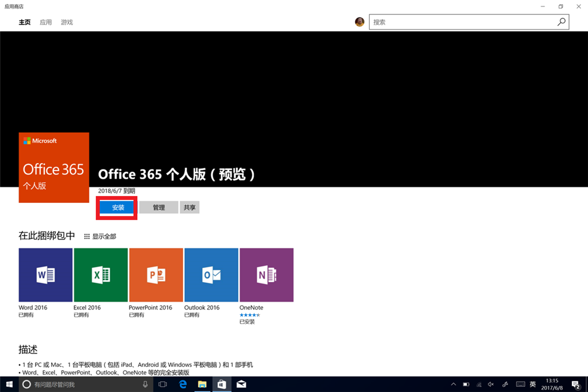
Task: Click the battery status tray icon
Action: (x=466, y=384)
